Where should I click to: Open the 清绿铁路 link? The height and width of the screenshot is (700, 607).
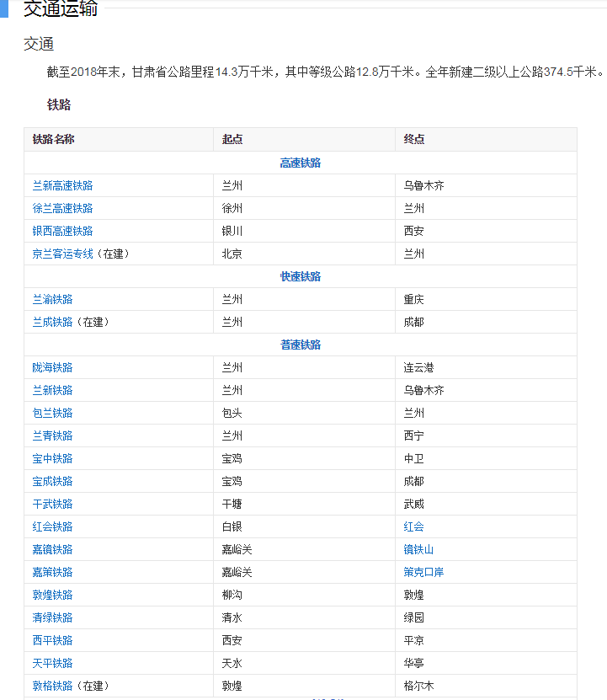click(52, 618)
